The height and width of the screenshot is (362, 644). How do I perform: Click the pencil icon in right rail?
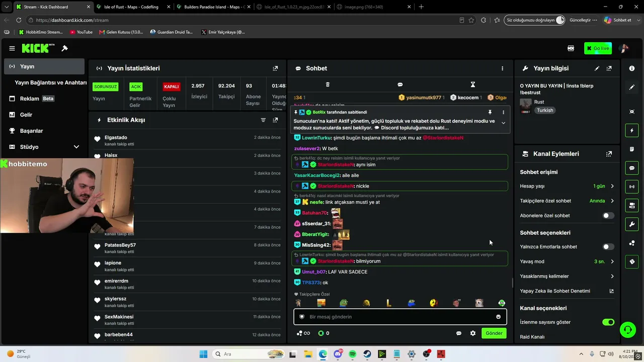632,87
